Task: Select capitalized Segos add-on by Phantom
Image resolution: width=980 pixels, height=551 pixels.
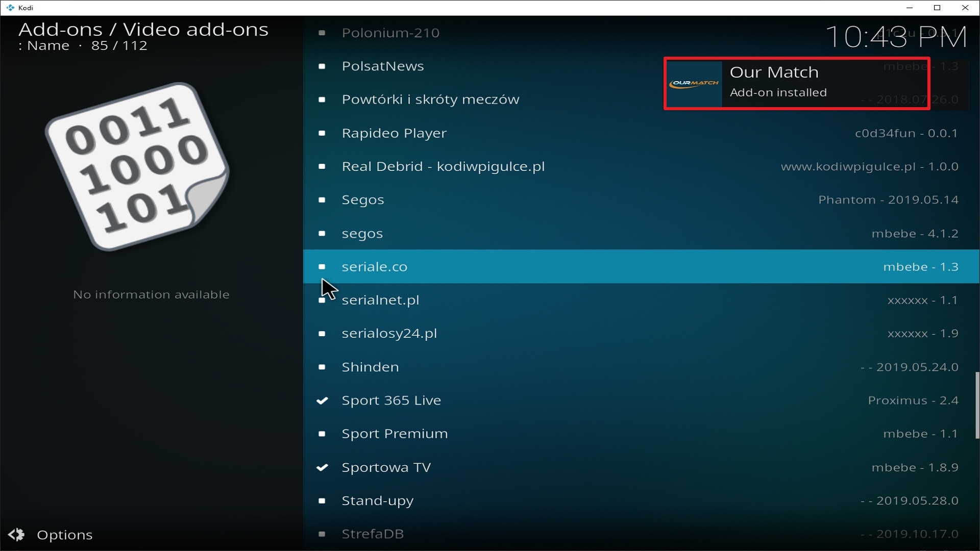Action: click(641, 200)
